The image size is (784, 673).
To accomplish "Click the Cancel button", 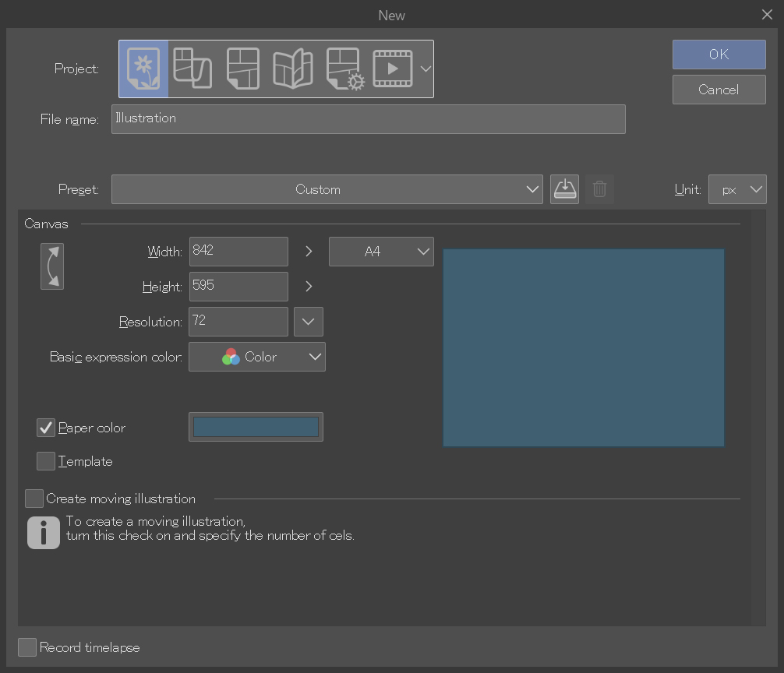I will click(719, 90).
